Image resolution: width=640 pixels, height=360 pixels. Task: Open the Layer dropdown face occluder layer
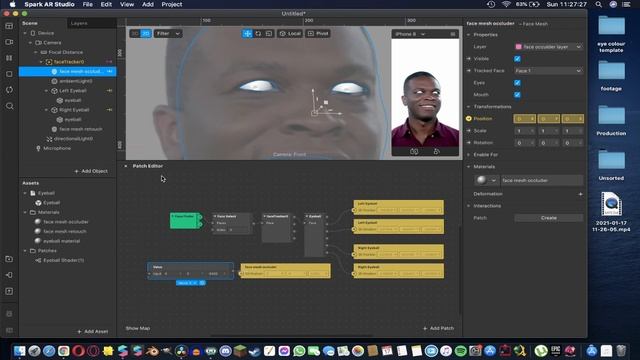(x=548, y=47)
